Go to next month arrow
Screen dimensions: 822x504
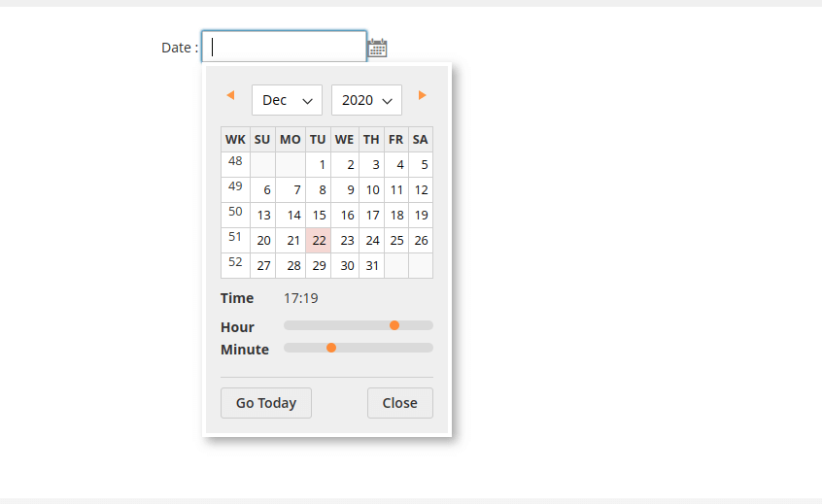[x=423, y=95]
